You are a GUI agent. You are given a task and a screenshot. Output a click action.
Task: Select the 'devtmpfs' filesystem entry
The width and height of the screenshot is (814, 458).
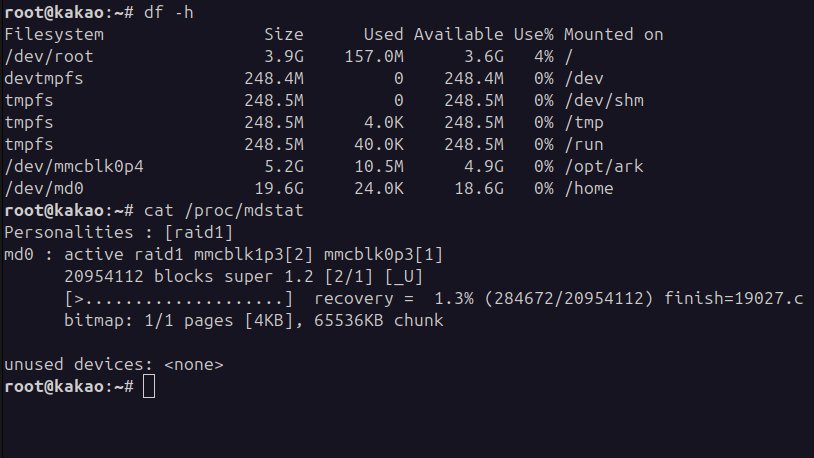44,78
